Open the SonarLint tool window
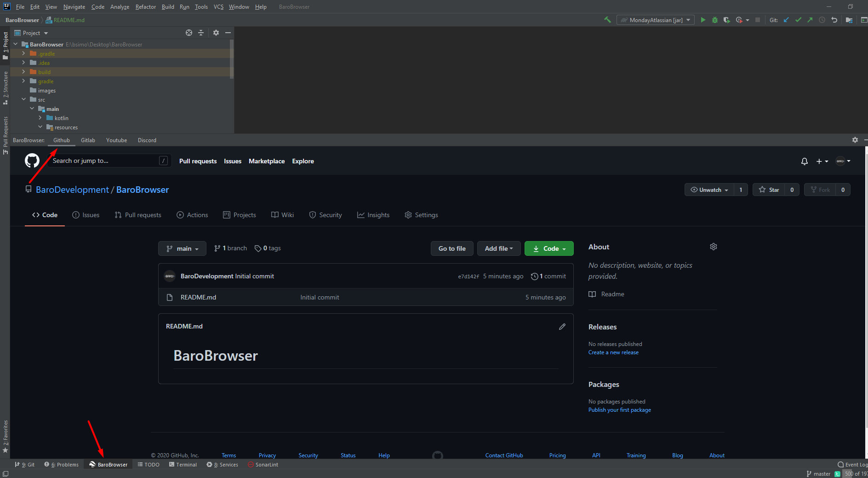The width and height of the screenshot is (868, 478). 263,465
